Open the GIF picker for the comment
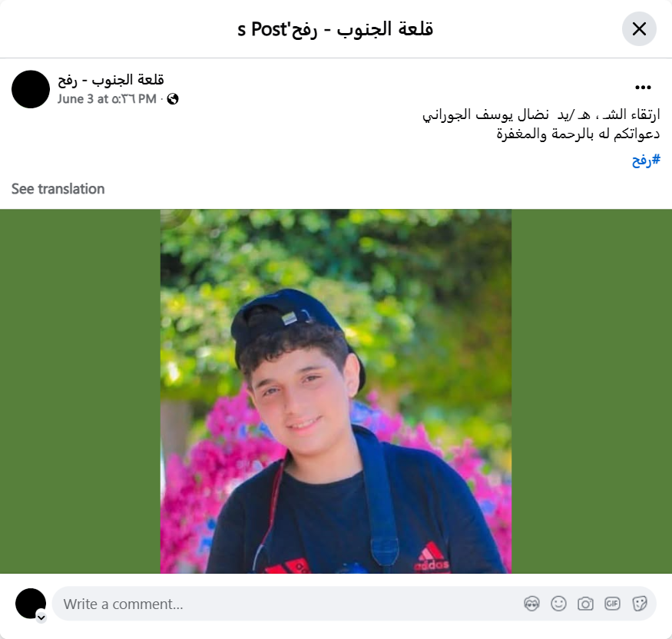The height and width of the screenshot is (639, 672). pyautogui.click(x=612, y=604)
